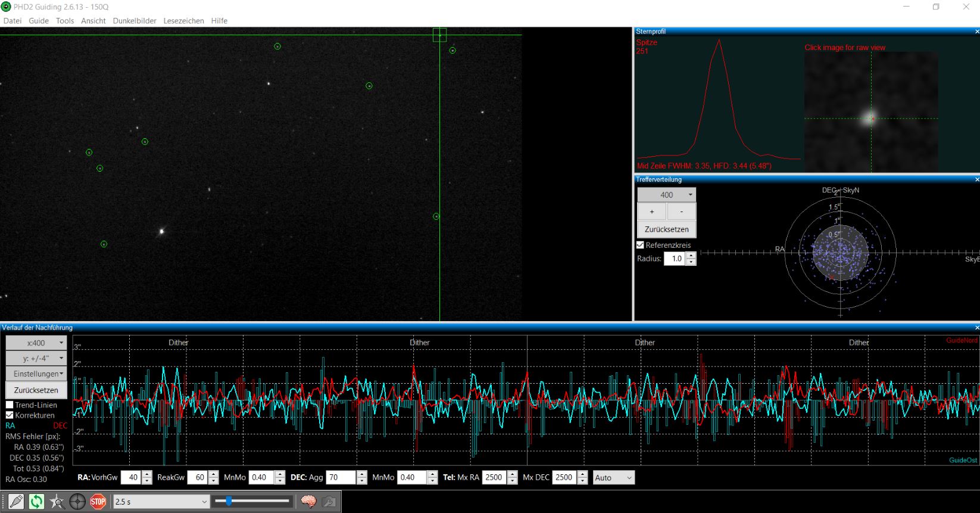This screenshot has height=513, width=980.
Task: Open the Auto DEC mode dropdown
Action: pyautogui.click(x=614, y=478)
